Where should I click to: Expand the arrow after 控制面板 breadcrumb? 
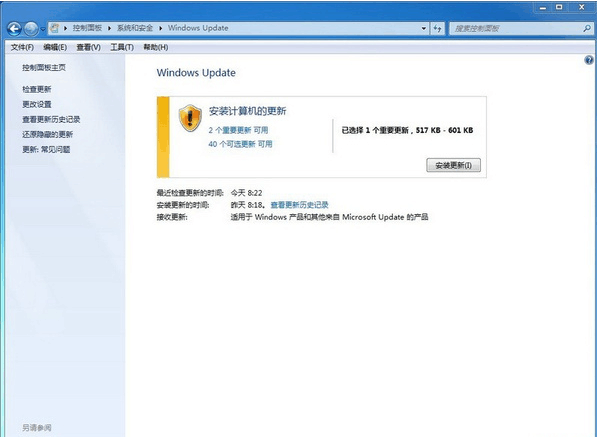(x=109, y=28)
